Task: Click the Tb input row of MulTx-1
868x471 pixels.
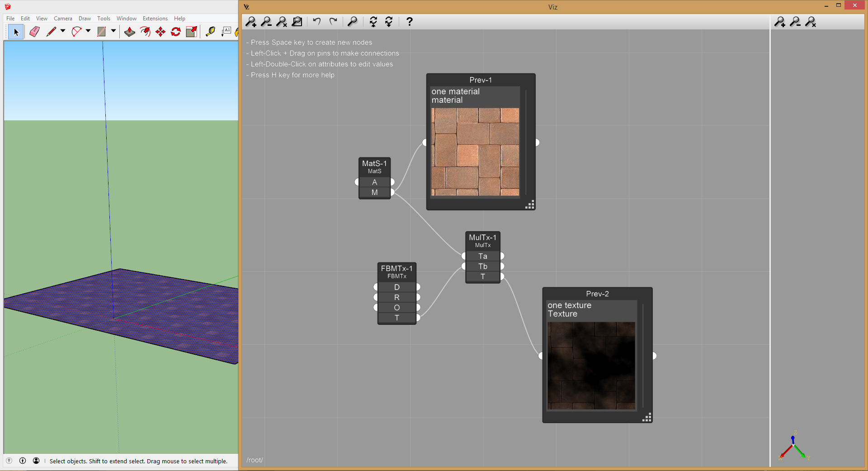Action: 483,266
